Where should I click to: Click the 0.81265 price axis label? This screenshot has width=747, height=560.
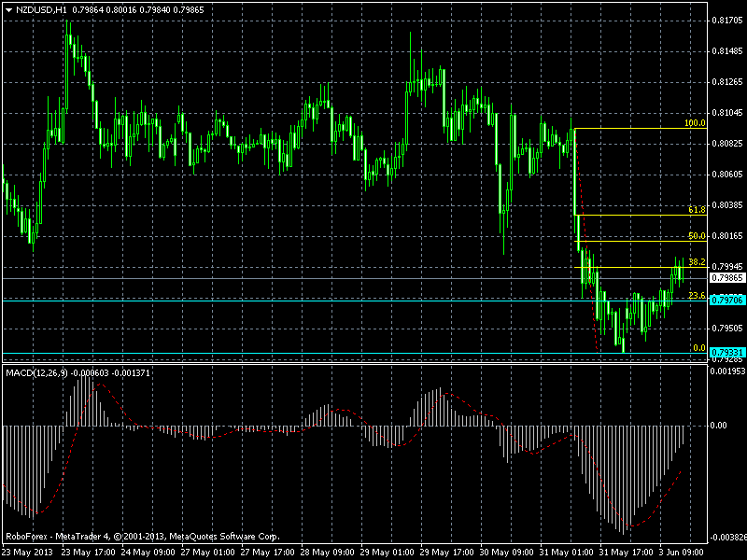[x=727, y=82]
